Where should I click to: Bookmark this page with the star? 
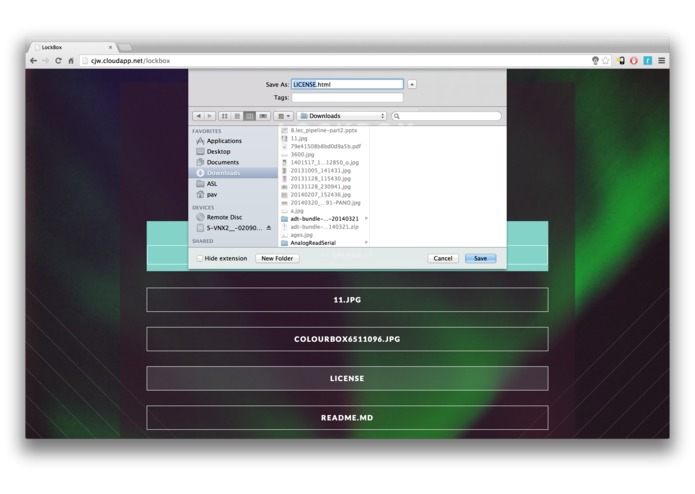[x=605, y=61]
